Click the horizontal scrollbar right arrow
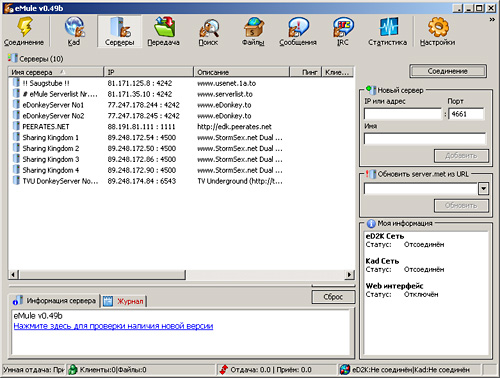Image resolution: width=500 pixels, height=378 pixels. click(349, 275)
